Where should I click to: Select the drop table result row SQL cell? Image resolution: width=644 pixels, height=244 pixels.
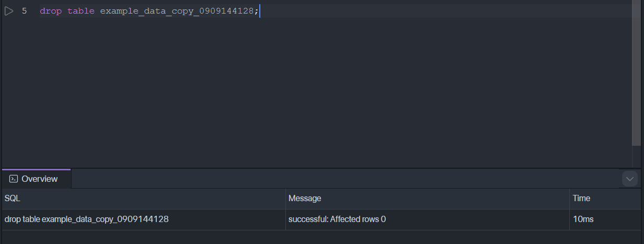coord(87,219)
